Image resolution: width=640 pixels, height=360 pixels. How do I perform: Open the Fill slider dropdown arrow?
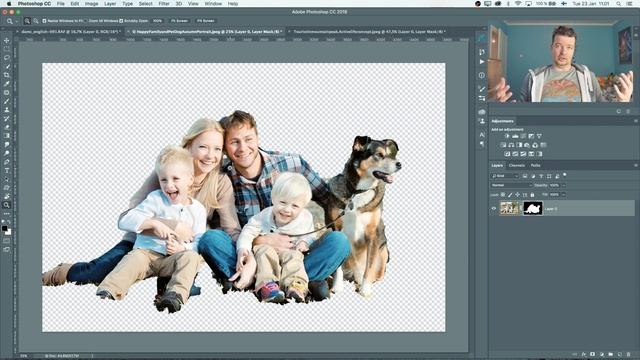pyautogui.click(x=564, y=195)
